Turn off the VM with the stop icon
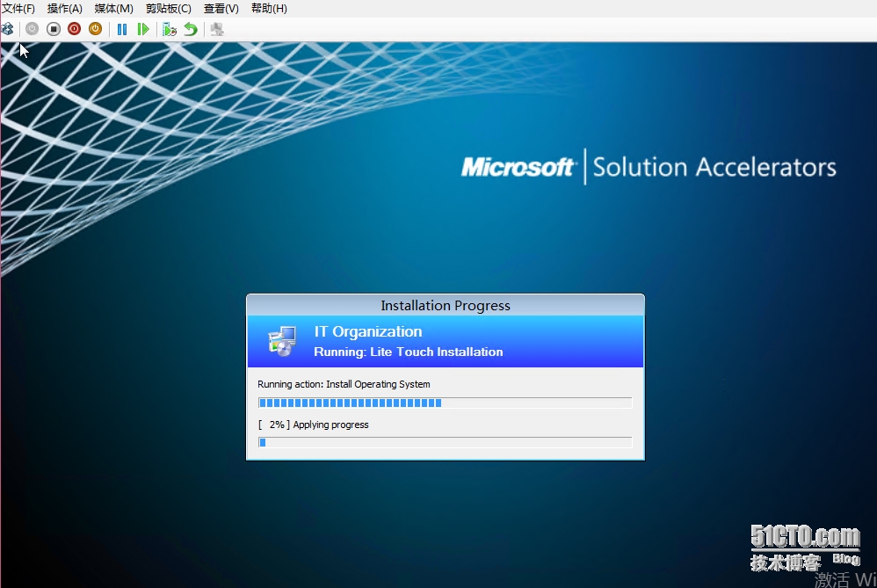877x588 pixels. point(53,29)
